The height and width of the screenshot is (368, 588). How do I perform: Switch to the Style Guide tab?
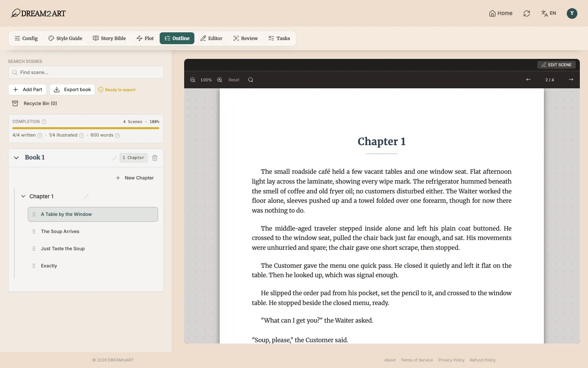65,38
